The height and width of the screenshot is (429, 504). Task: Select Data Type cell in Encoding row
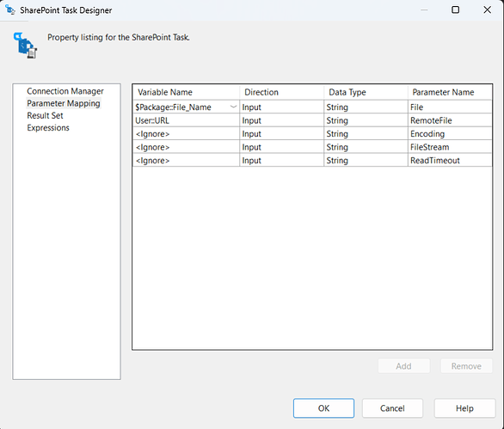tap(366, 133)
